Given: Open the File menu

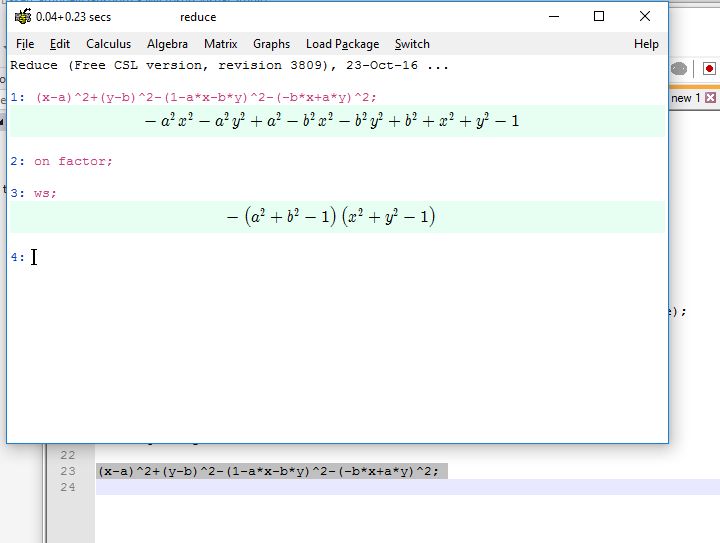Looking at the screenshot, I should [25, 44].
